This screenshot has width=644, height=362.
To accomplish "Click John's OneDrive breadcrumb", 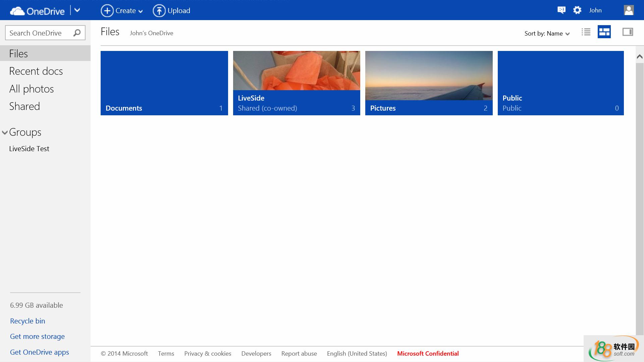I will 152,33.
